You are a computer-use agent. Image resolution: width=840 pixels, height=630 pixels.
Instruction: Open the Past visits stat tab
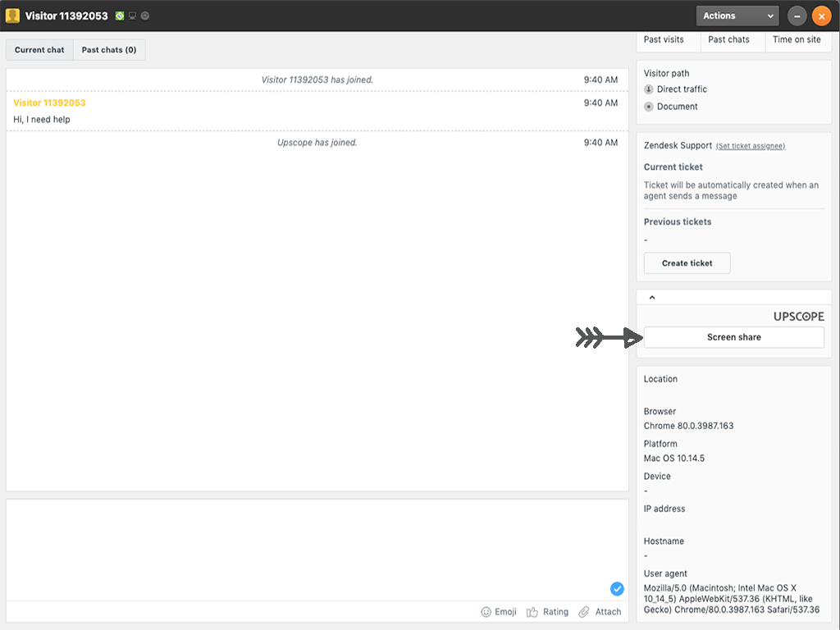point(664,39)
